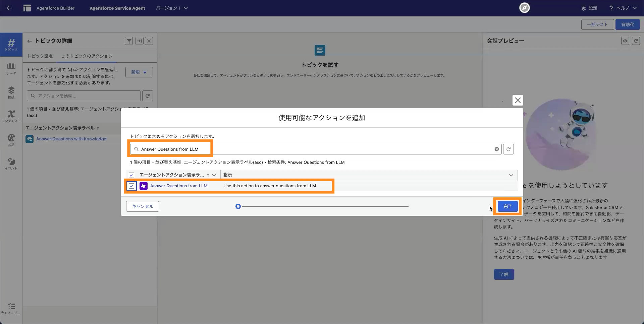This screenshot has width=644, height=324.
Task: Open the 指示 column chevron menu
Action: click(x=511, y=175)
